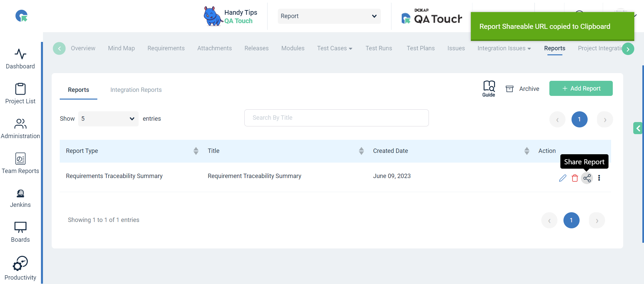The width and height of the screenshot is (644, 284).
Task: Dismiss the URL copied notification banner
Action: [552, 26]
